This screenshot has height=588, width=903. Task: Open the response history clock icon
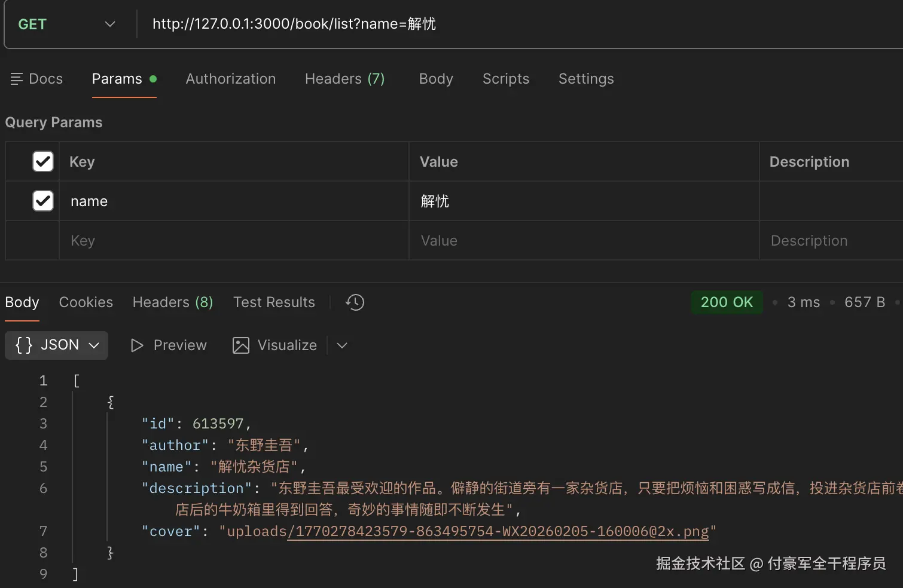(x=355, y=302)
